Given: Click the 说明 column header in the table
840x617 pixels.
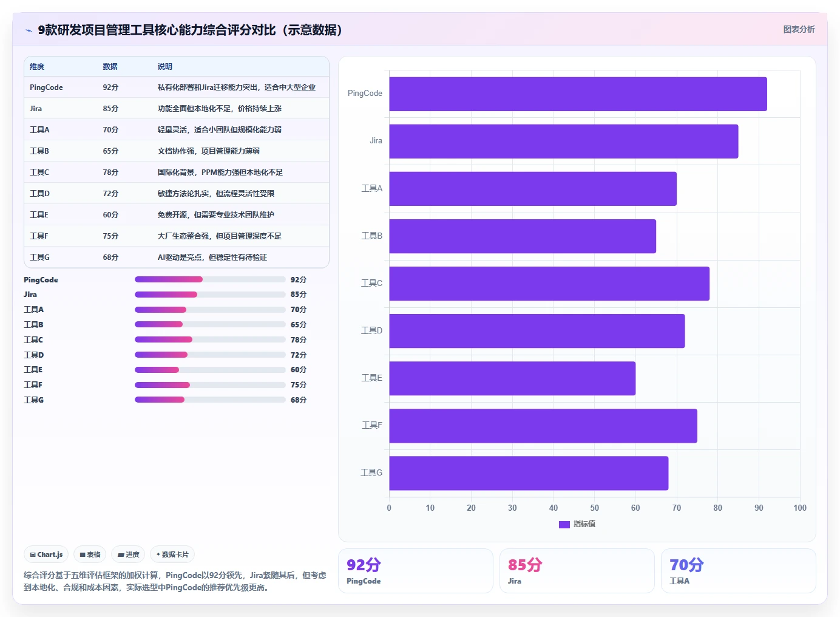Looking at the screenshot, I should 164,67.
